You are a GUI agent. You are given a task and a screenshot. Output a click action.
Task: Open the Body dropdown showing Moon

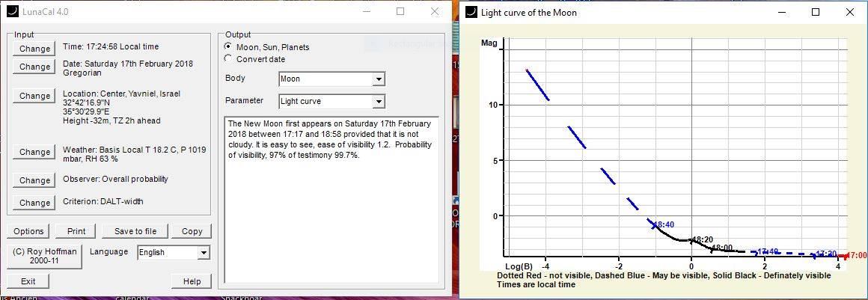point(379,79)
